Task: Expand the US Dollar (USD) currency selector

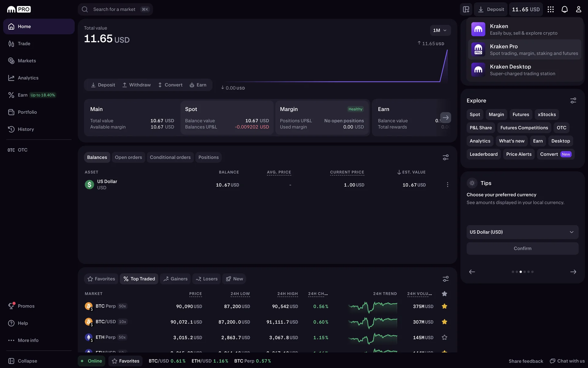Action: pyautogui.click(x=522, y=232)
